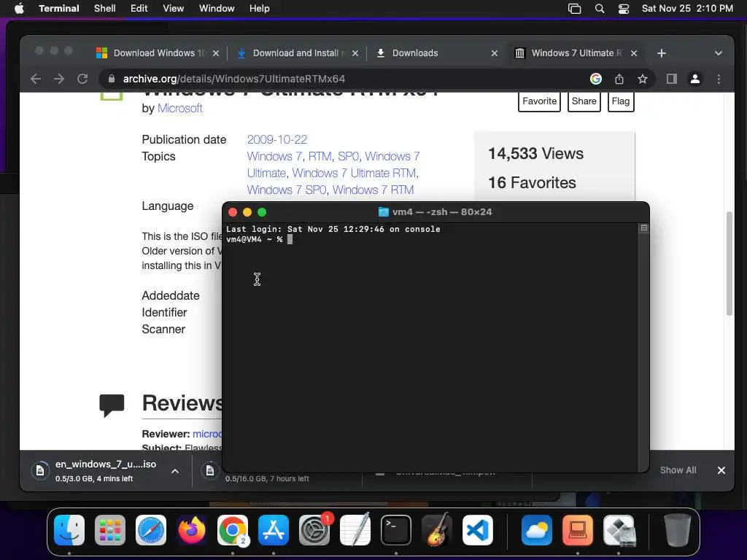Reload the archive.org page

pyautogui.click(x=82, y=79)
